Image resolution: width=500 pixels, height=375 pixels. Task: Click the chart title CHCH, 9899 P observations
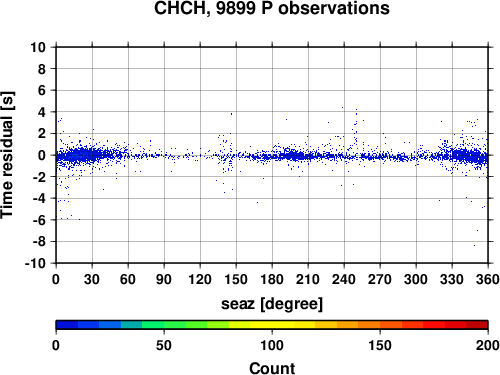272,8
